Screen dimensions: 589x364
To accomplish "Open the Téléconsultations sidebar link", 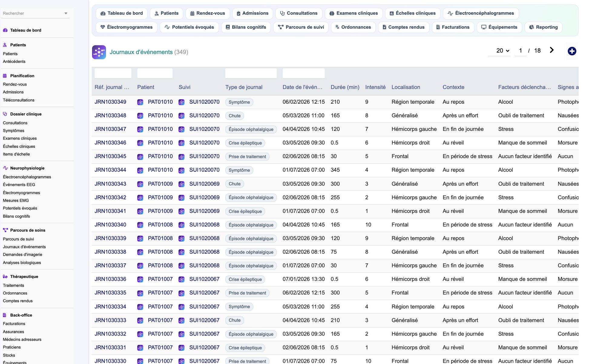I will point(19,100).
